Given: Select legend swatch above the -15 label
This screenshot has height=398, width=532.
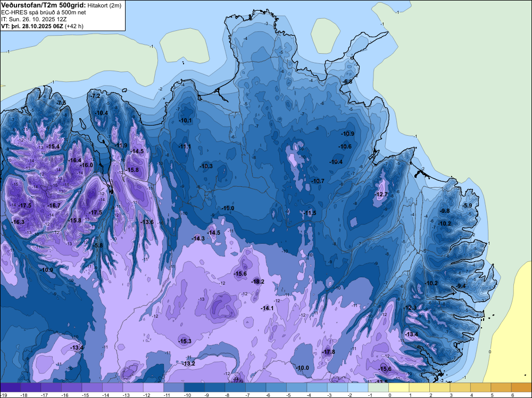Looking at the screenshot, I should click(x=92, y=387).
